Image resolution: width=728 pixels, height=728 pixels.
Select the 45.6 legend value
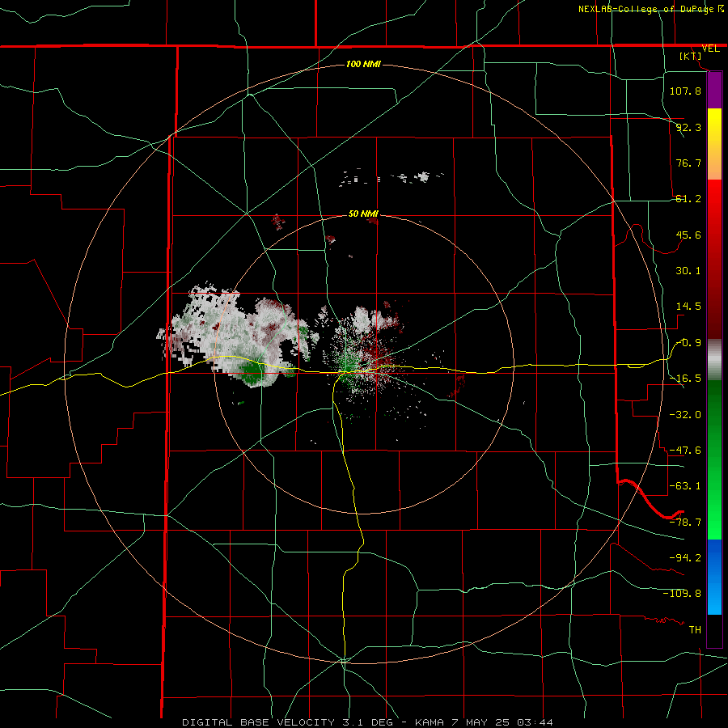click(688, 235)
